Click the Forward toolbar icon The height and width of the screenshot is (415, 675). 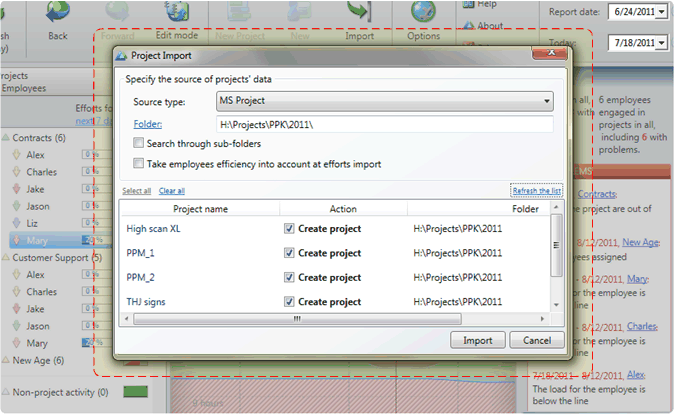(118, 12)
